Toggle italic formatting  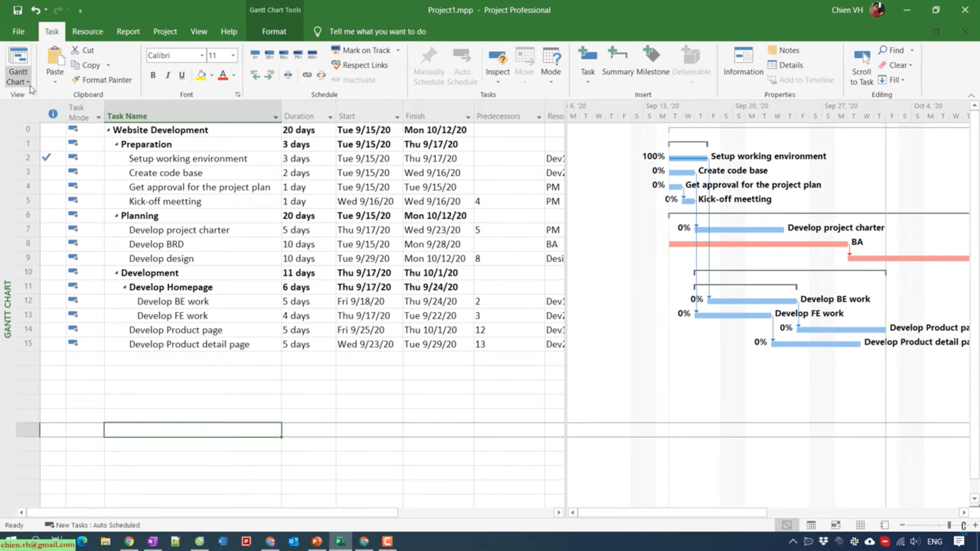click(x=167, y=76)
